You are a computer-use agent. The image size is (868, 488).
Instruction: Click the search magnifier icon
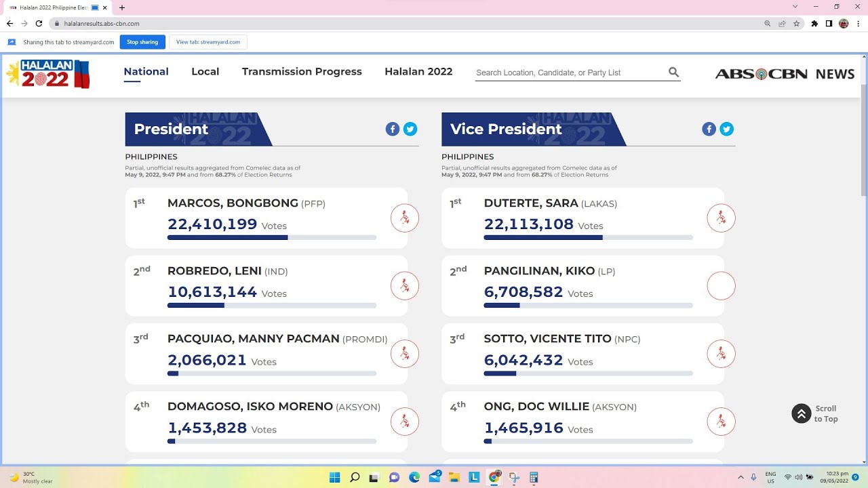tap(673, 72)
